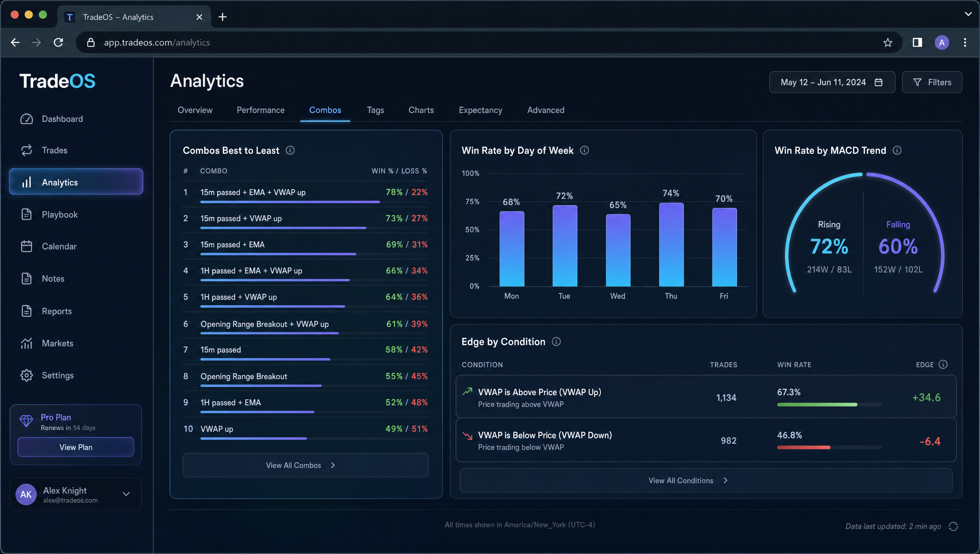
Task: Click View All Combos
Action: [306, 465]
